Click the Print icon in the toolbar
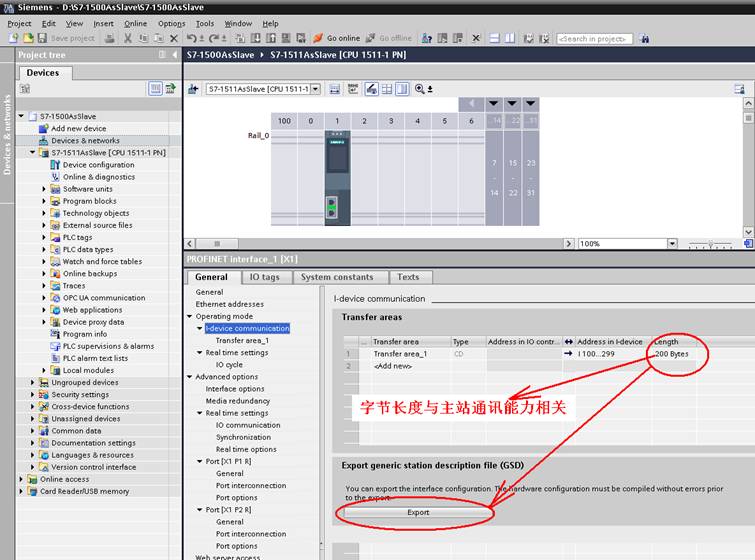Viewport: 755px width, 560px height. pyautogui.click(x=110, y=38)
